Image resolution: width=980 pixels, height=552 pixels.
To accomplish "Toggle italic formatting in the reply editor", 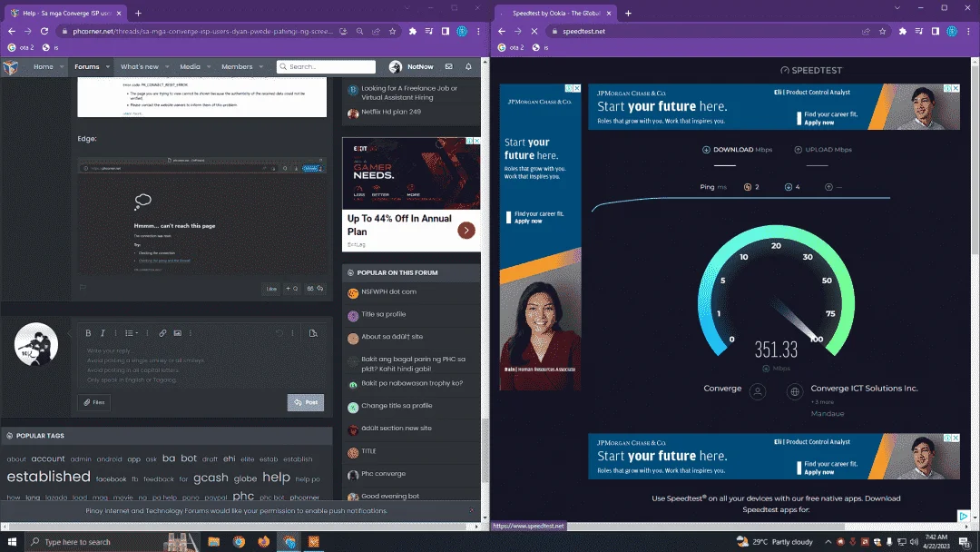I will pos(103,333).
